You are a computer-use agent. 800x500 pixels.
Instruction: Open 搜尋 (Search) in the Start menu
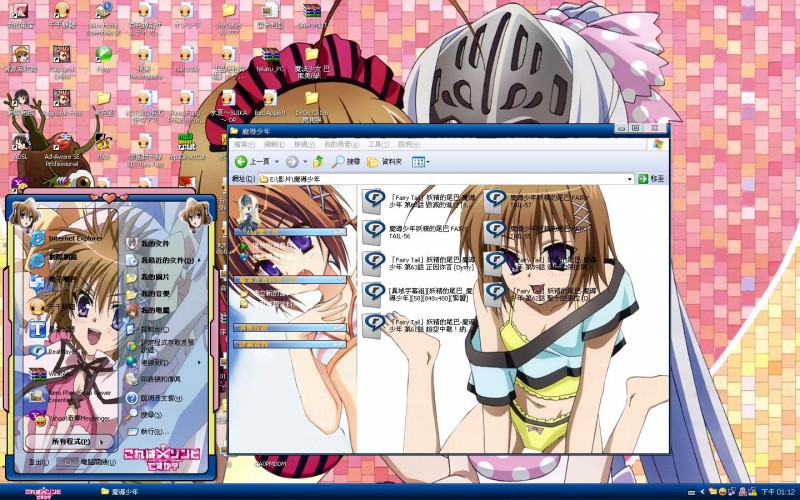pyautogui.click(x=145, y=414)
